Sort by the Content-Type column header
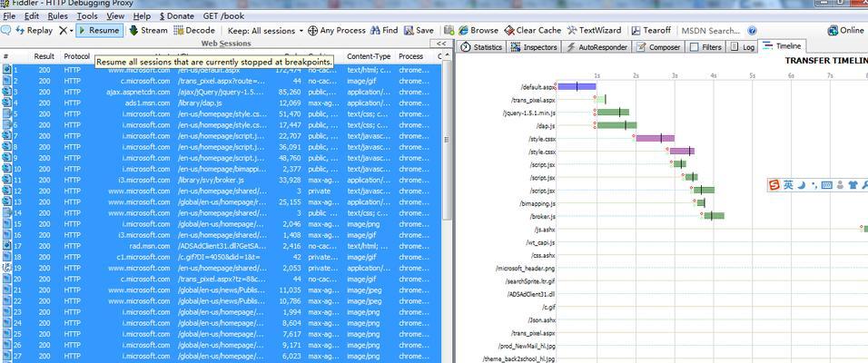Screen dimensions: 868x363 click(x=369, y=56)
